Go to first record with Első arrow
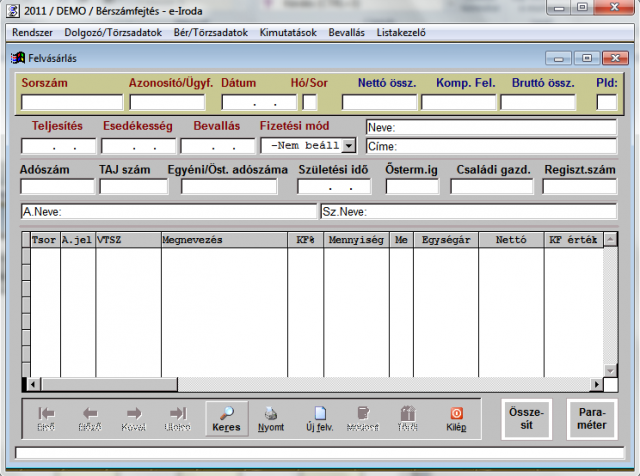This screenshot has width=640, height=476. 45,413
